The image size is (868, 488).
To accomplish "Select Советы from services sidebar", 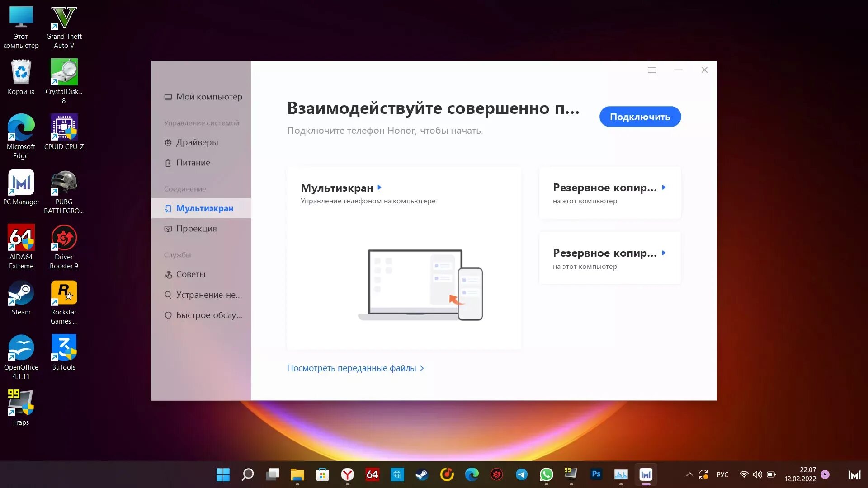I will tap(191, 274).
